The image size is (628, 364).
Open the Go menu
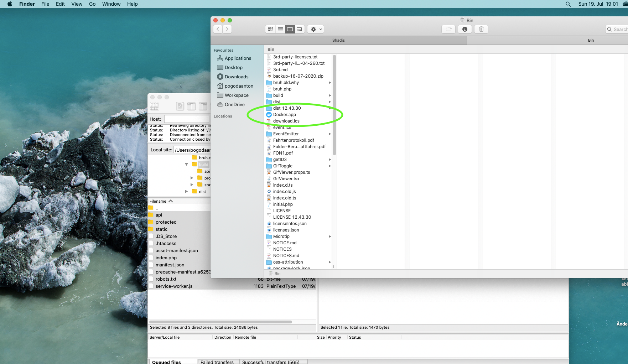[92, 4]
